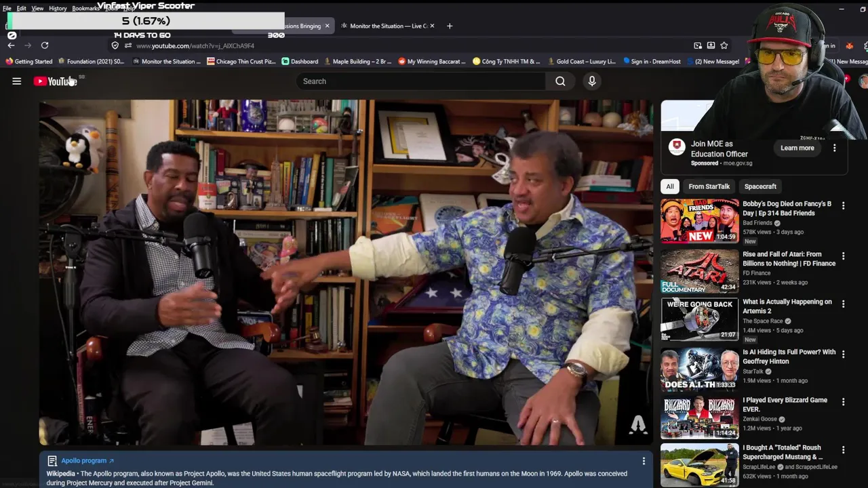Open Blizzard games video thumbnail

coord(700,418)
